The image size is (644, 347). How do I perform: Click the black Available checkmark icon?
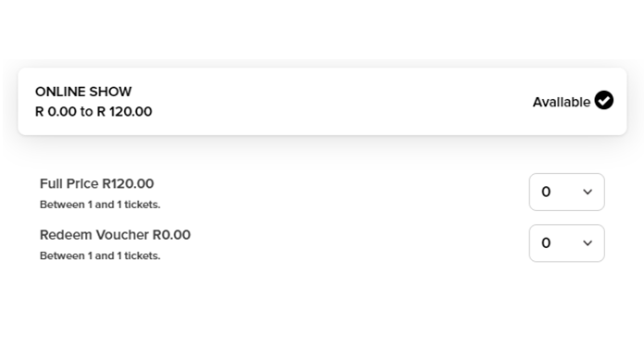pyautogui.click(x=603, y=100)
